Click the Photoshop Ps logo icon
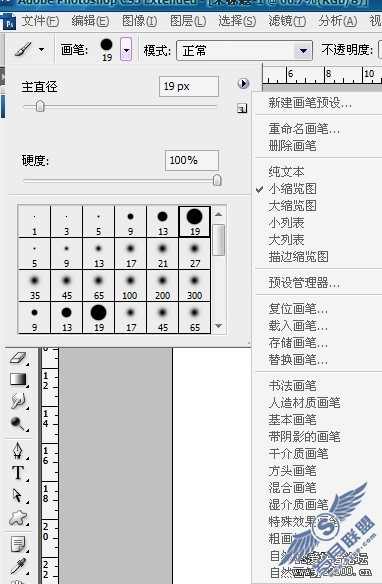 point(9,23)
